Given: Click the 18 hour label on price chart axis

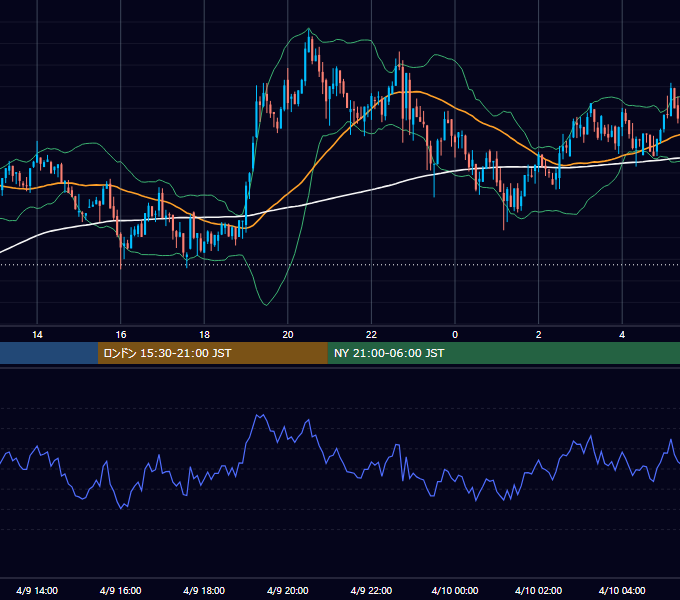Looking at the screenshot, I should [204, 335].
